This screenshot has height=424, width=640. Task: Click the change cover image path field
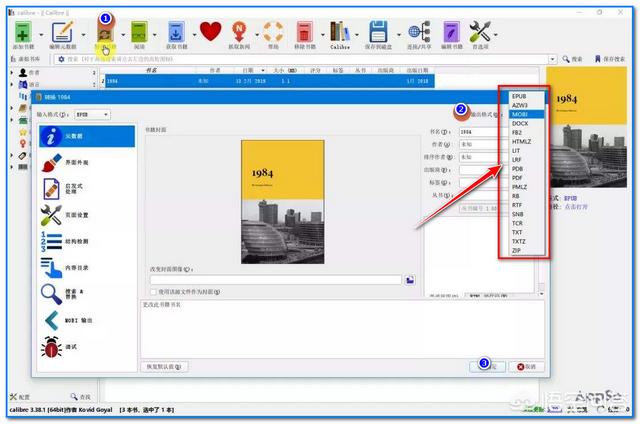coord(276,280)
